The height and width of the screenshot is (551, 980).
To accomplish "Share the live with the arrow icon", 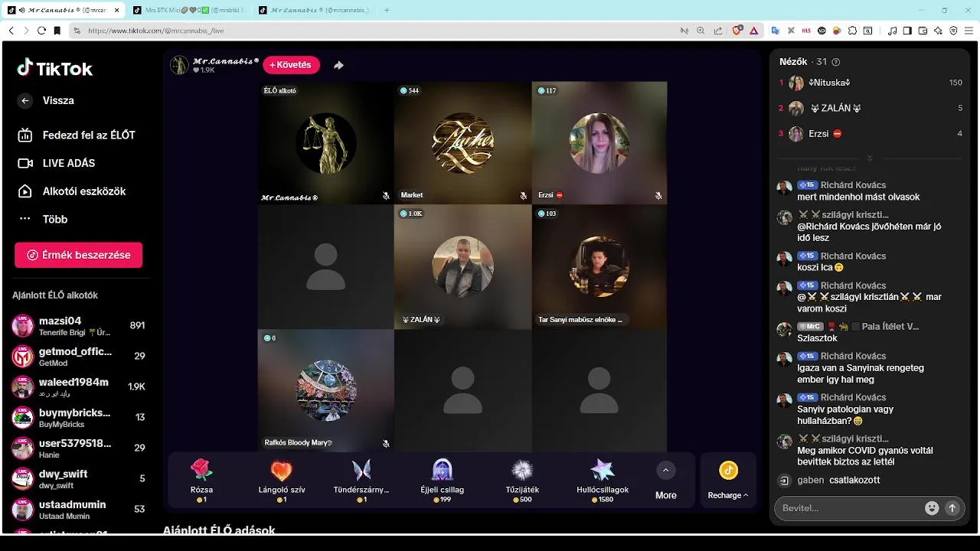I will (x=338, y=65).
